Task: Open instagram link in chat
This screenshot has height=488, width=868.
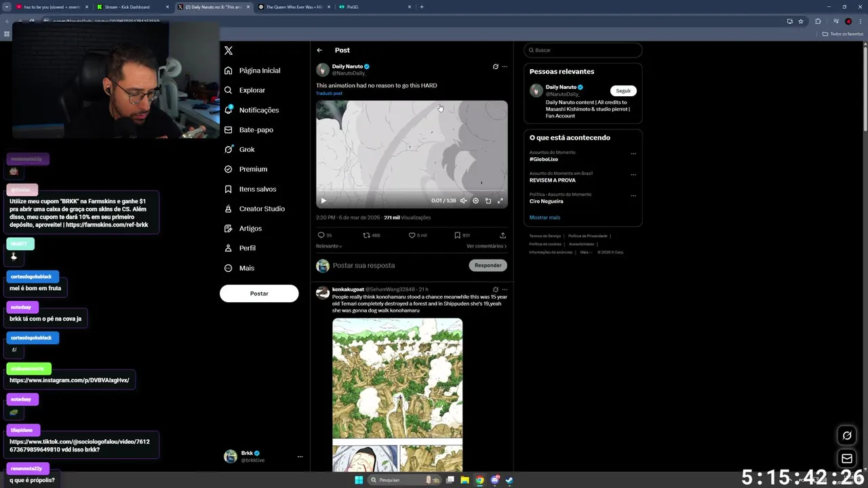Action: [69, 380]
